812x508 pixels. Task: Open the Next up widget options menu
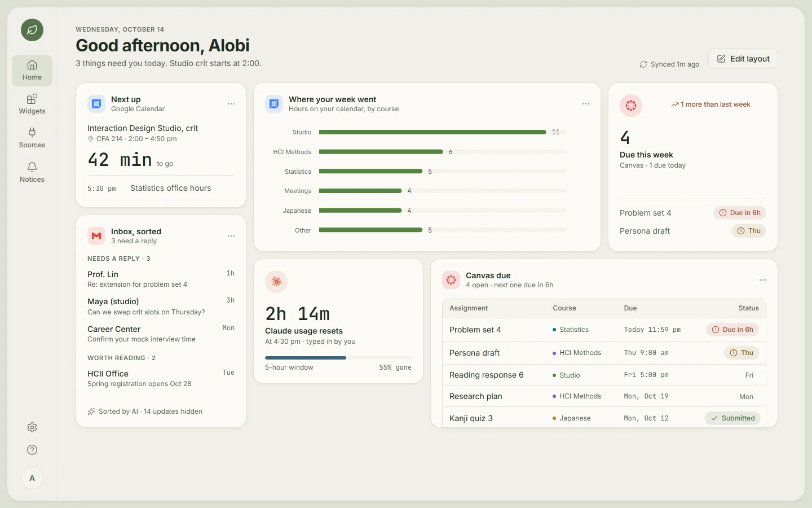pos(231,104)
